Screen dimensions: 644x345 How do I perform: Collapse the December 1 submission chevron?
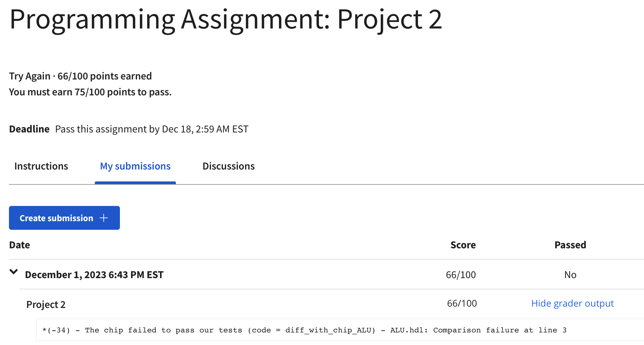pos(14,272)
